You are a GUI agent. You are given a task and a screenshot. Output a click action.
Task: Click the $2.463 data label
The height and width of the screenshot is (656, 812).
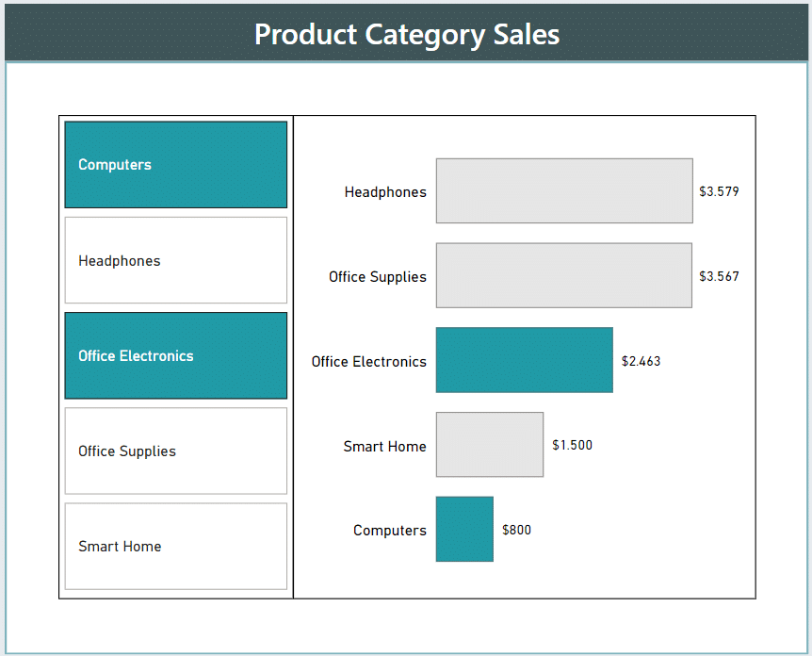pos(641,361)
